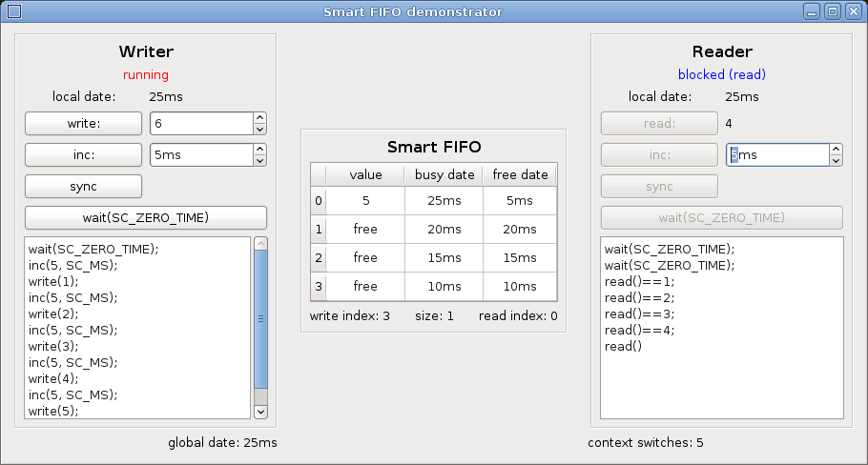Select the 'free date' column header
This screenshot has height=465, width=868.
pos(520,174)
